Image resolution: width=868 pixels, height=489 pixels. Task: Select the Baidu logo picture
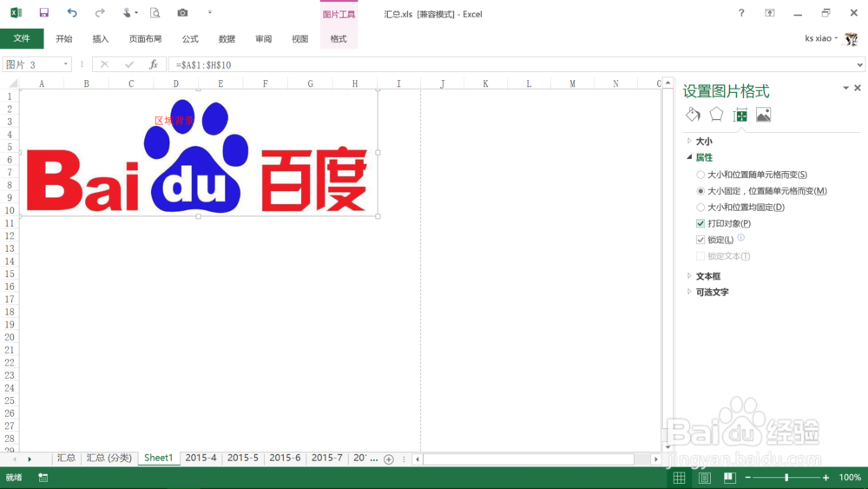coord(200,154)
